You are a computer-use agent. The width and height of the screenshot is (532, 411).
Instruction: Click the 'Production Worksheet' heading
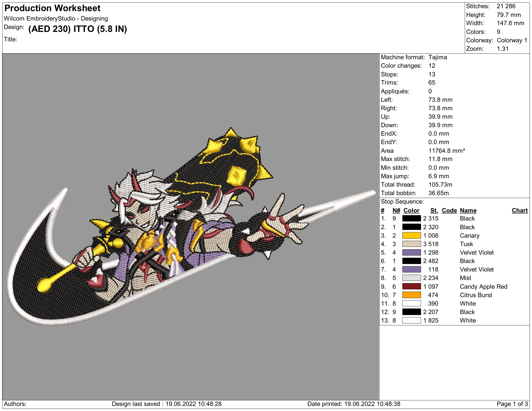pyautogui.click(x=52, y=8)
